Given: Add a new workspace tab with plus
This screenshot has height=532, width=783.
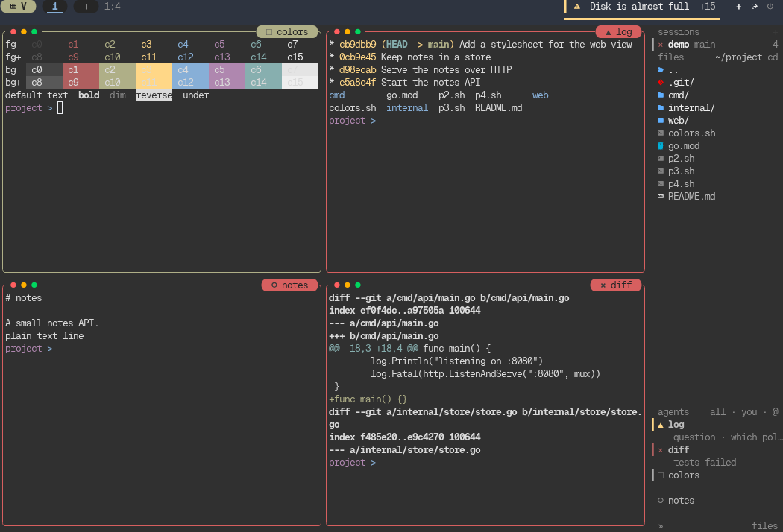Looking at the screenshot, I should tap(86, 7).
